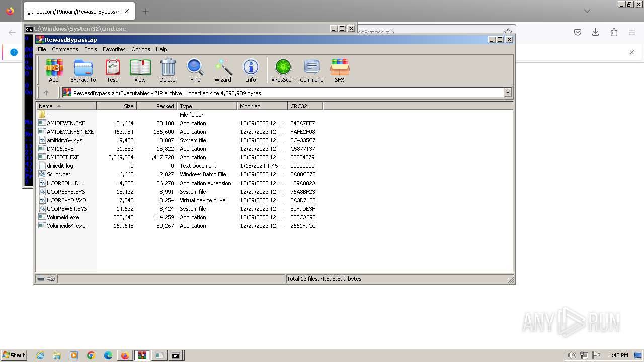644x362 pixels.
Task: Sort files by Packed column
Action: coord(156,106)
